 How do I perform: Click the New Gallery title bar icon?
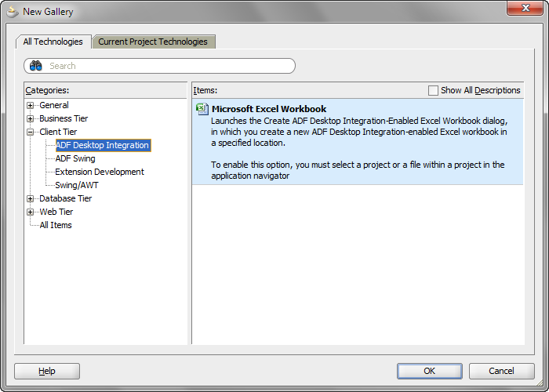13,12
